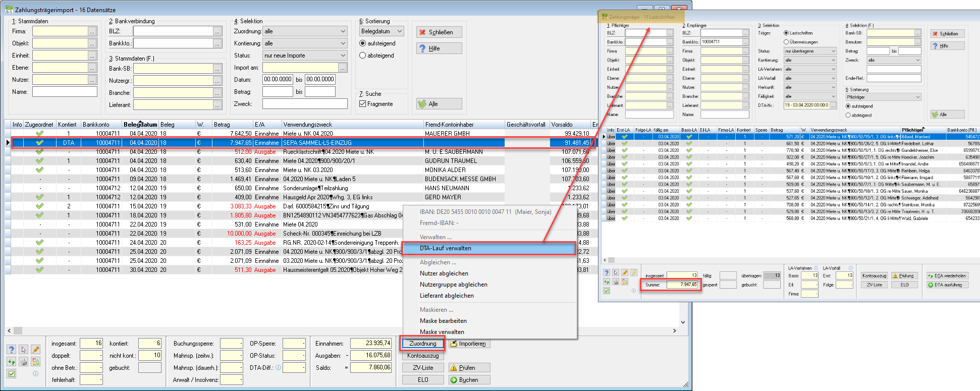Open the DTA-Nr. lookup in Zahlungsträger window
The image size is (980, 391).
click(834, 105)
